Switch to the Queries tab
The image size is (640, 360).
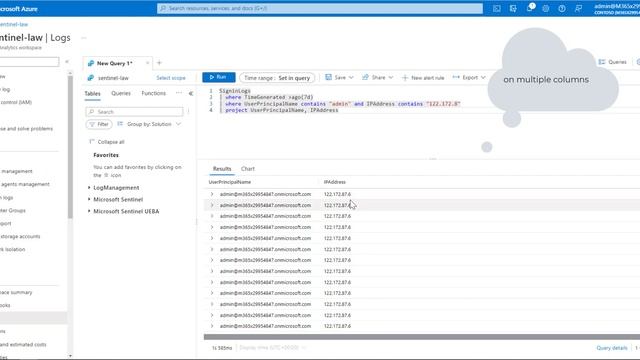[x=121, y=93]
